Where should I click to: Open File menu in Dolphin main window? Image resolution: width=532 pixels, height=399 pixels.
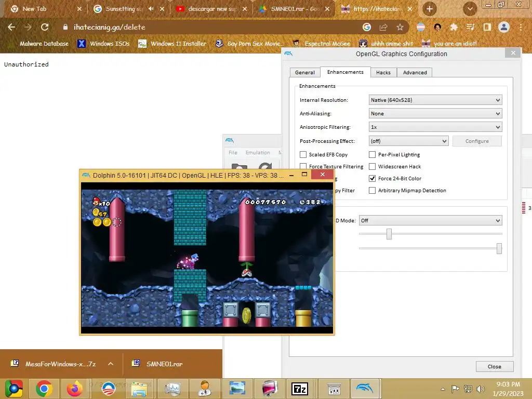(x=233, y=153)
